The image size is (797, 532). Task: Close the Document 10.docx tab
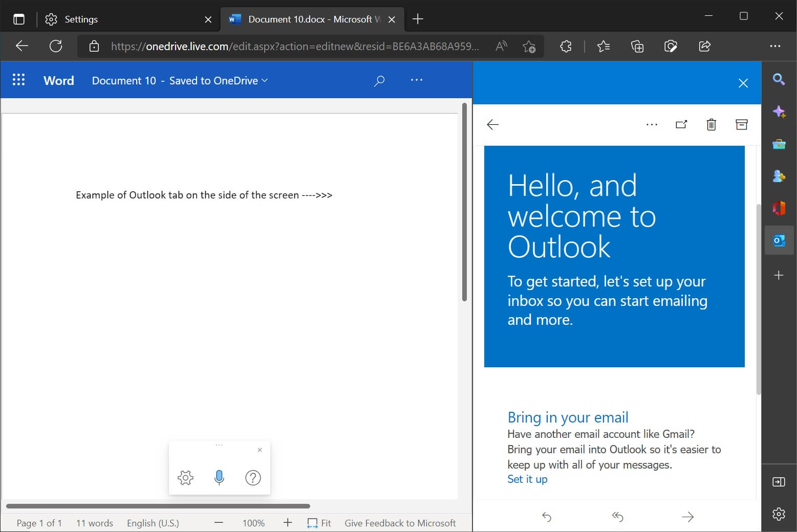tap(392, 19)
